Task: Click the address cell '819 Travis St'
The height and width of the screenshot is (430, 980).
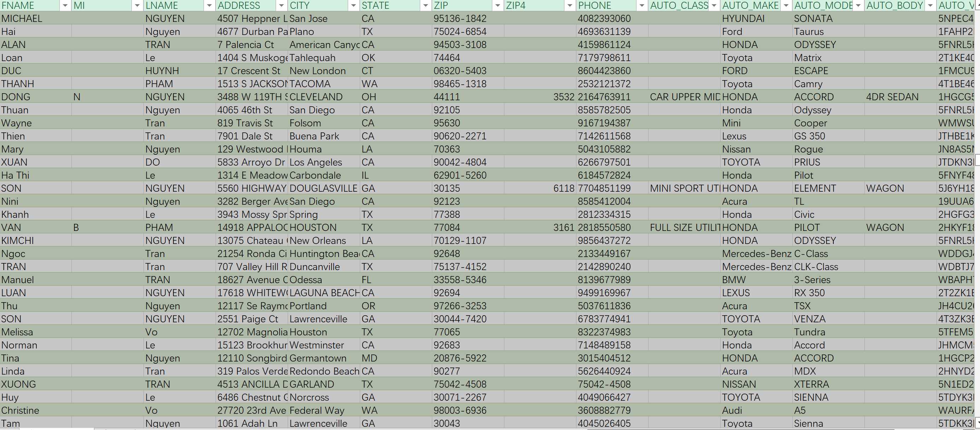Action: point(252,123)
